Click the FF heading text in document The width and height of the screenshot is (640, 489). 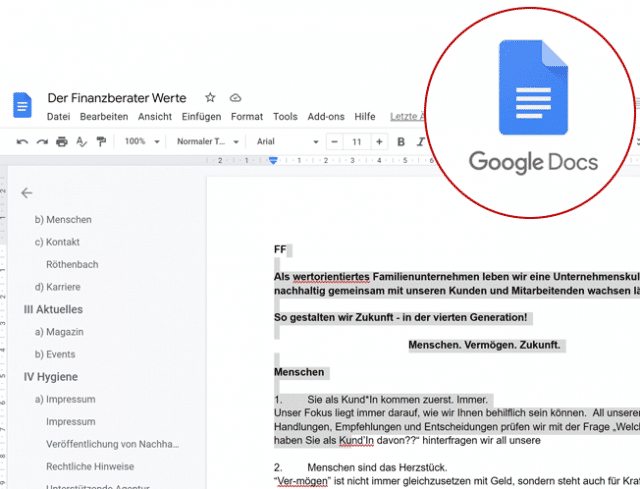[280, 249]
